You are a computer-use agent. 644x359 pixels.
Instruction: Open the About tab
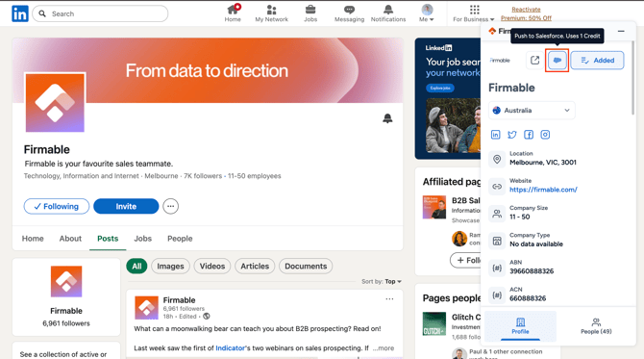click(x=70, y=239)
